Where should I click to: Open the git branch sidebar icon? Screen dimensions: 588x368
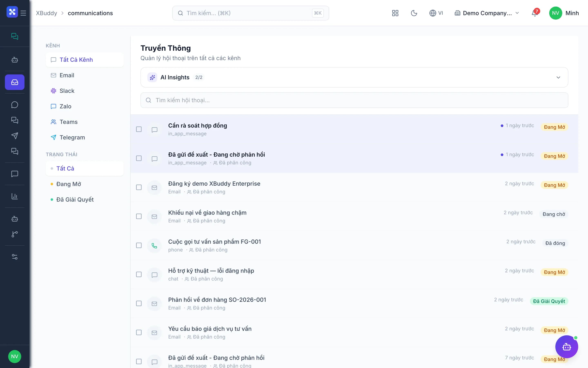(x=14, y=234)
